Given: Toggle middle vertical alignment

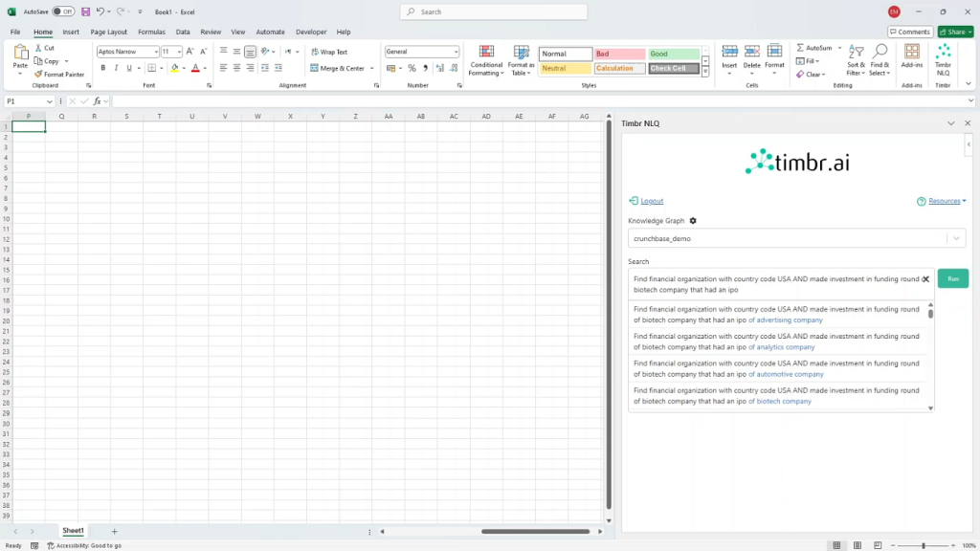Looking at the screenshot, I should tap(237, 52).
